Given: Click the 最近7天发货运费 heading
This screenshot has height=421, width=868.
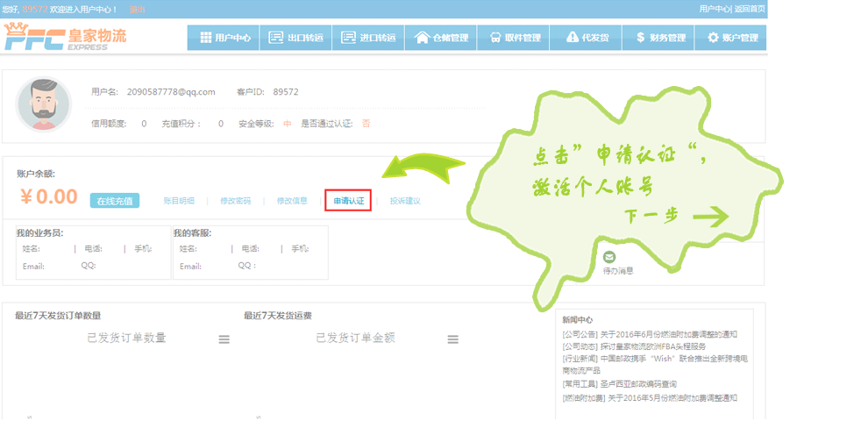Looking at the screenshot, I should [x=278, y=316].
